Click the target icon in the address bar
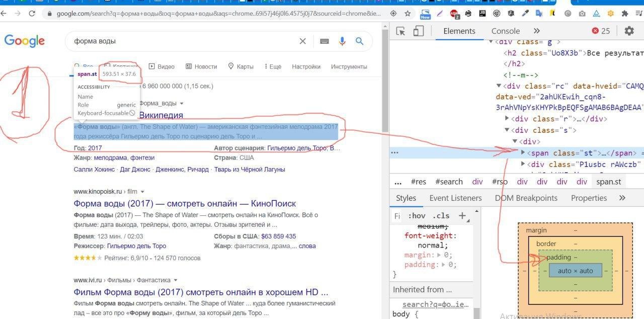Image resolution: width=644 pixels, height=319 pixels. [393, 14]
